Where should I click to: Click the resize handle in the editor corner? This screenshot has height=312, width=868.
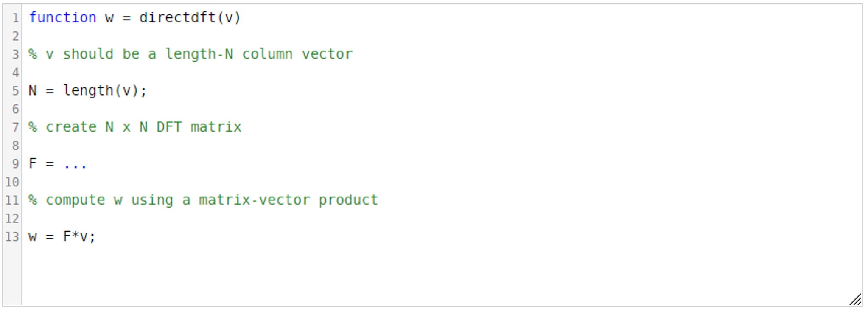coord(855,299)
